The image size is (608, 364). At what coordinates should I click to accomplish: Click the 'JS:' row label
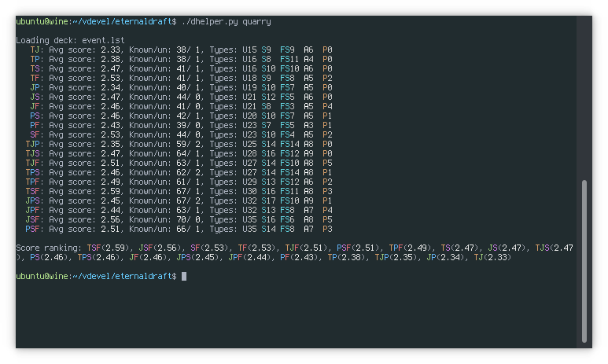[37, 97]
